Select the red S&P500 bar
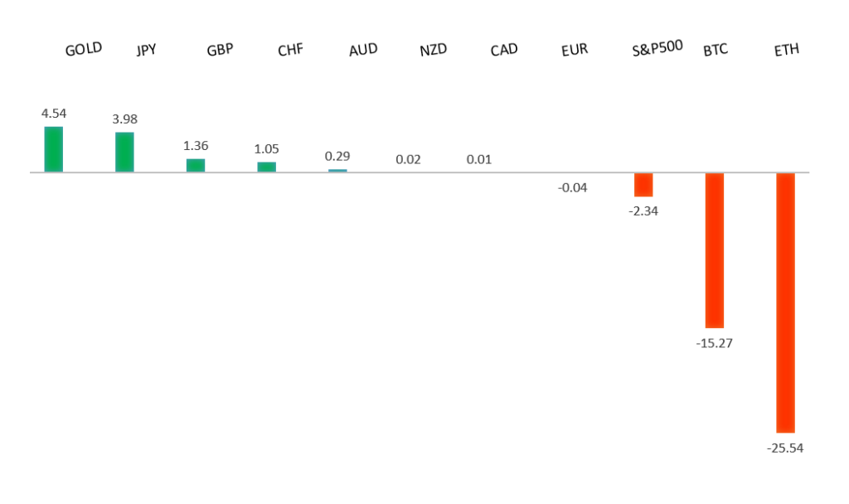The image size is (849, 504). tap(643, 184)
